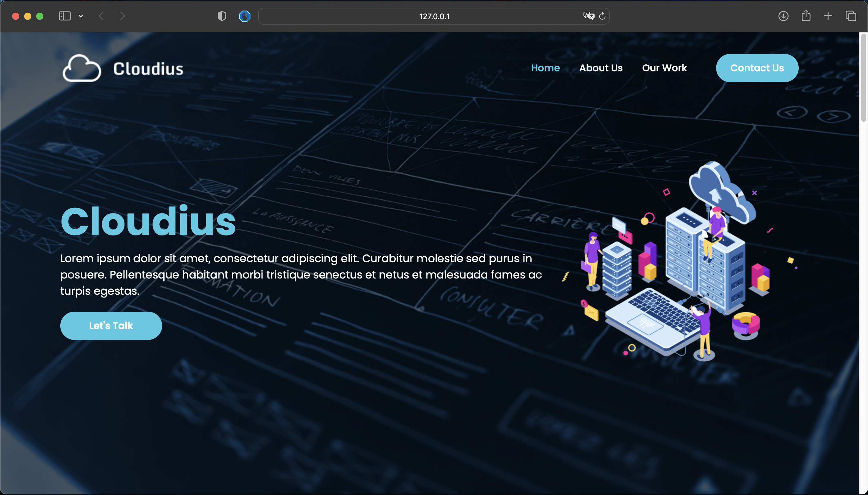Image resolution: width=868 pixels, height=495 pixels.
Task: Reload the page with the refresh icon
Action: click(x=602, y=16)
